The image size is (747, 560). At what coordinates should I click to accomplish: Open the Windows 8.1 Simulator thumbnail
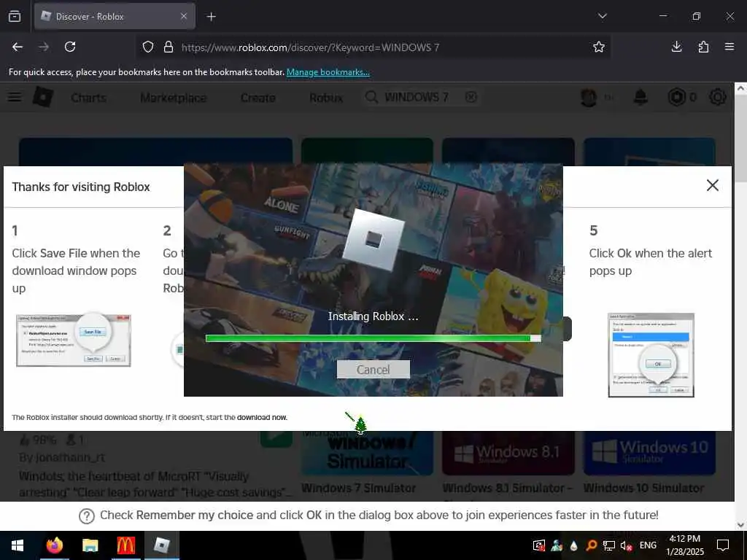[508, 454]
